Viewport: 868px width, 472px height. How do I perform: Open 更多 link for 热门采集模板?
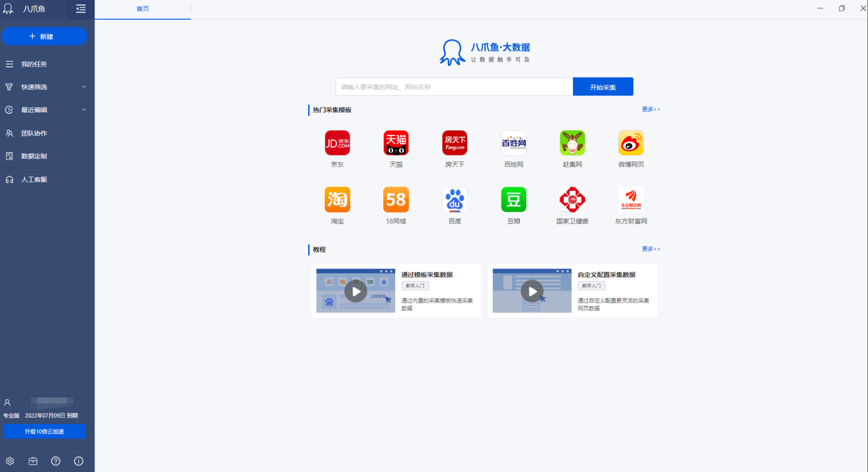[651, 109]
